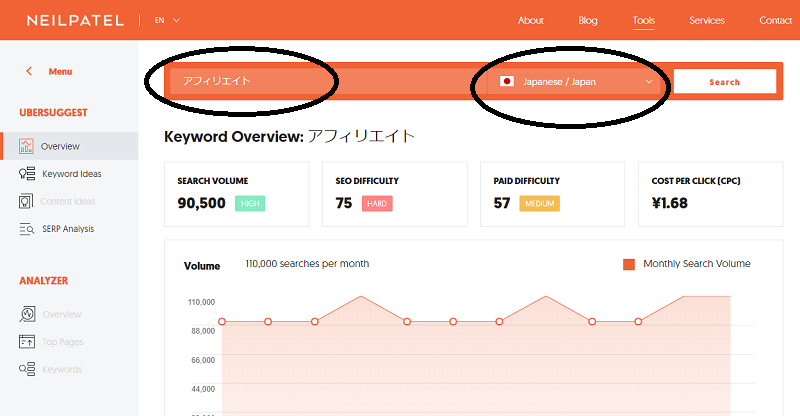Select Ubersuggest Overview in the sidebar
The image size is (800, 416).
point(69,146)
